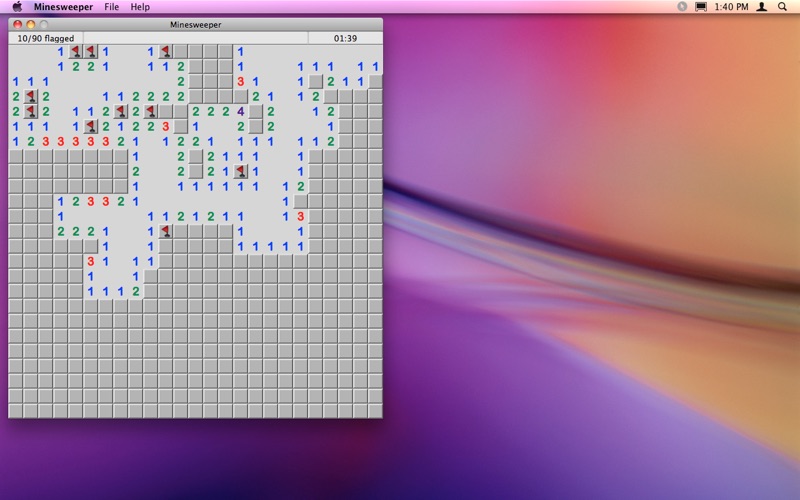Image resolution: width=800 pixels, height=500 pixels.
Task: Reveal the upper tile of the isolated two-tile covered pair
Action: point(195,157)
